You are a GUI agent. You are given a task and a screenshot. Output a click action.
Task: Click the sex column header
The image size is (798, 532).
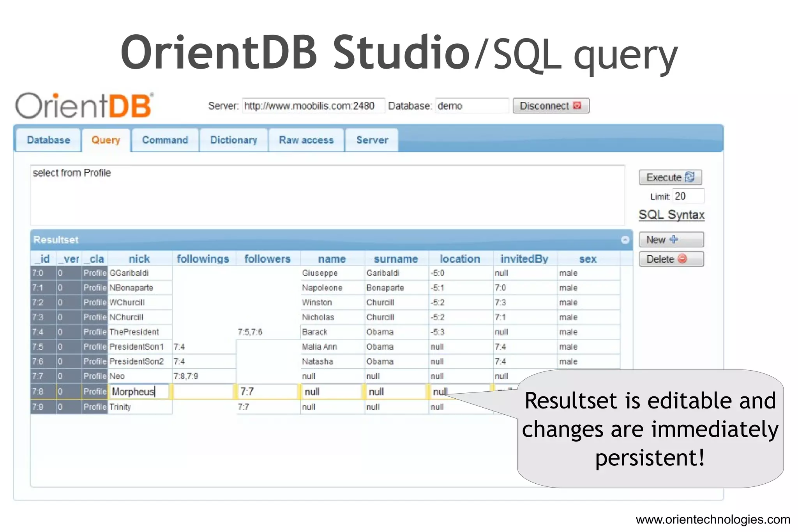tap(588, 259)
